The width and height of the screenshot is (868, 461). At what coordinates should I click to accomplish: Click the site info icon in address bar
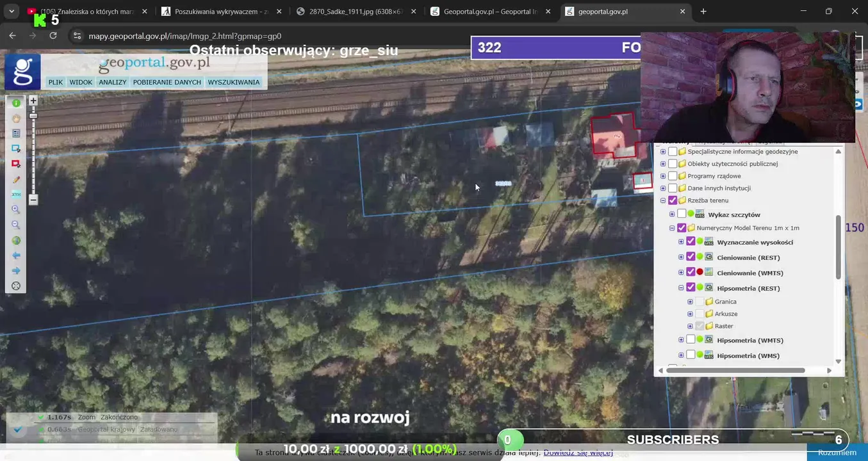pos(77,36)
